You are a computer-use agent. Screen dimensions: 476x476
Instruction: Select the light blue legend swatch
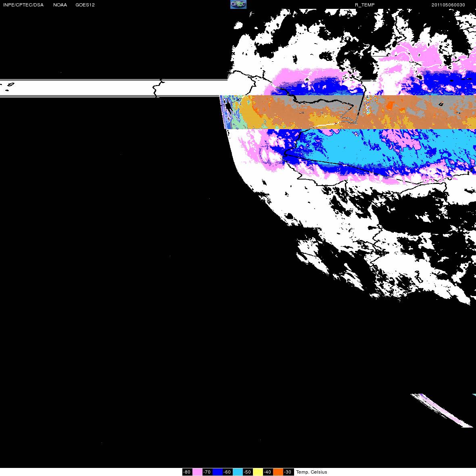click(238, 472)
